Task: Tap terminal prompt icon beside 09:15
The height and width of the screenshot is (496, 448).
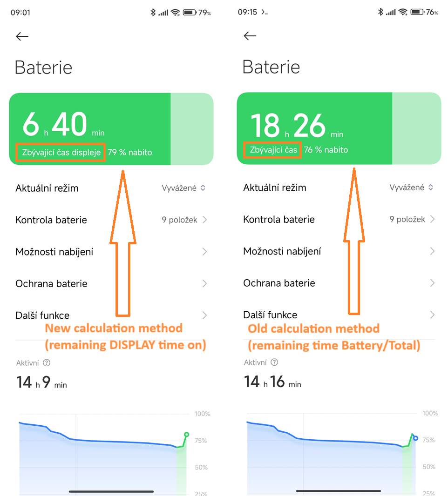Action: (x=265, y=12)
